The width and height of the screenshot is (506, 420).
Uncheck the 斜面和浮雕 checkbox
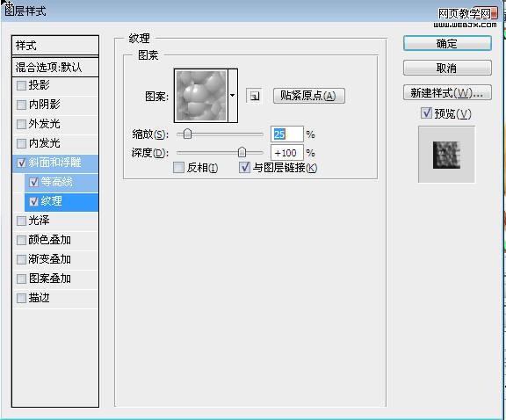coord(21,163)
